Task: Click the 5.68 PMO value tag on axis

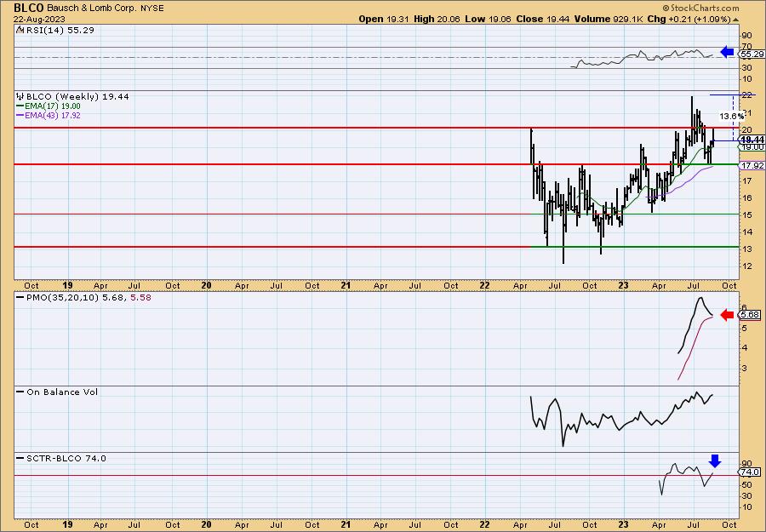Action: pos(751,315)
